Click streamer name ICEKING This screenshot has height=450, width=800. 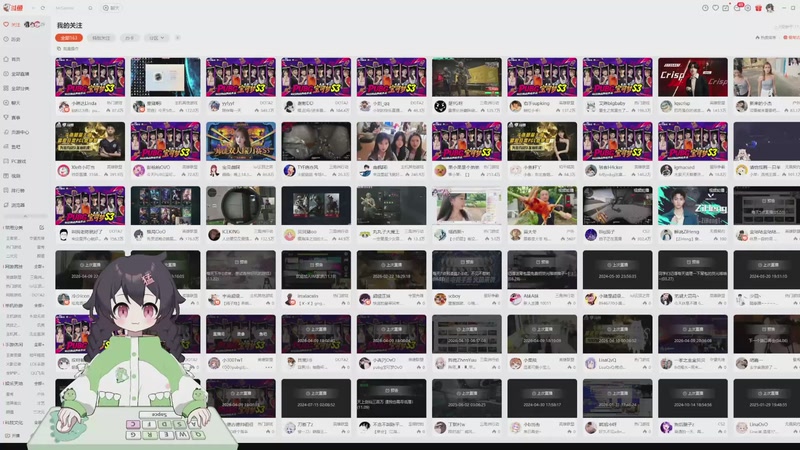231,232
